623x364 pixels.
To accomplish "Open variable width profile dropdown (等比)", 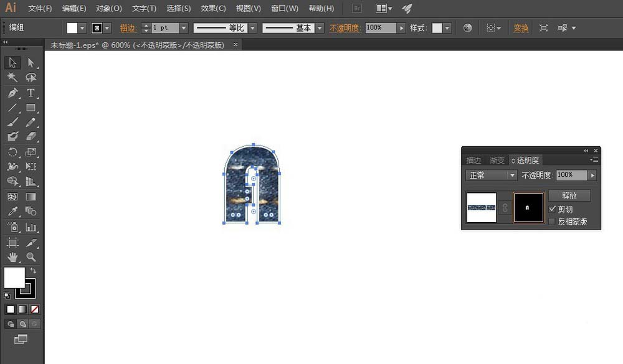I will [x=253, y=28].
